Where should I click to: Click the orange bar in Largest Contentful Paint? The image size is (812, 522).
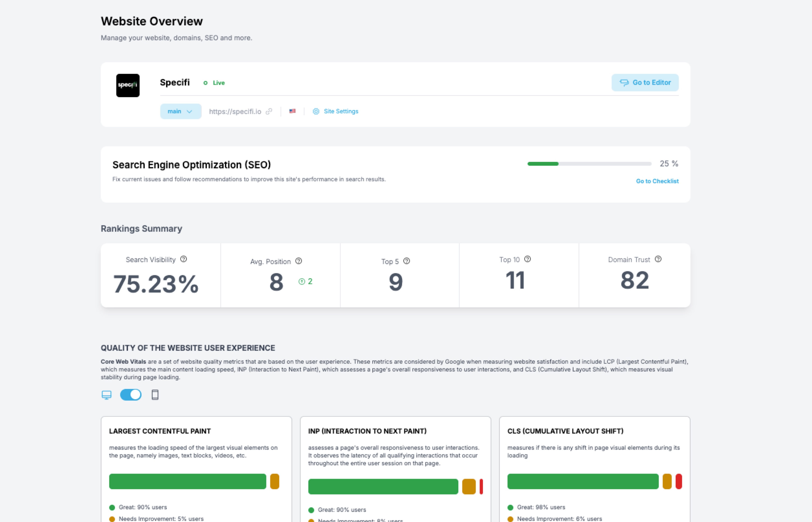[x=275, y=482]
